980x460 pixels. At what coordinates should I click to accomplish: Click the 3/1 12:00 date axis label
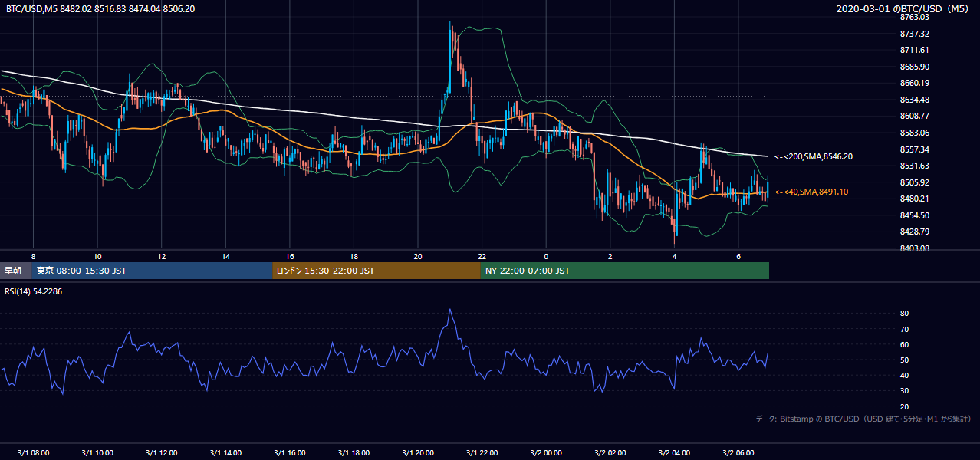pos(161,452)
